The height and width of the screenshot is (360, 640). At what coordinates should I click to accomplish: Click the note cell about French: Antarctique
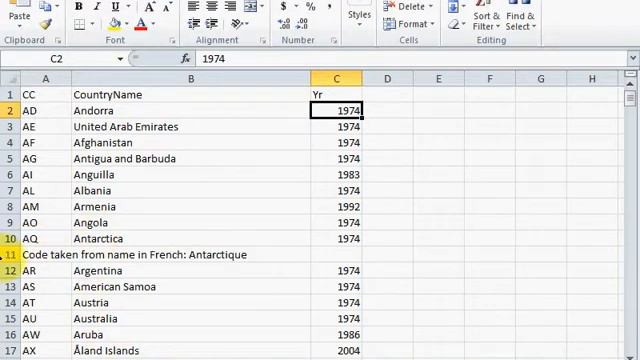coord(135,255)
